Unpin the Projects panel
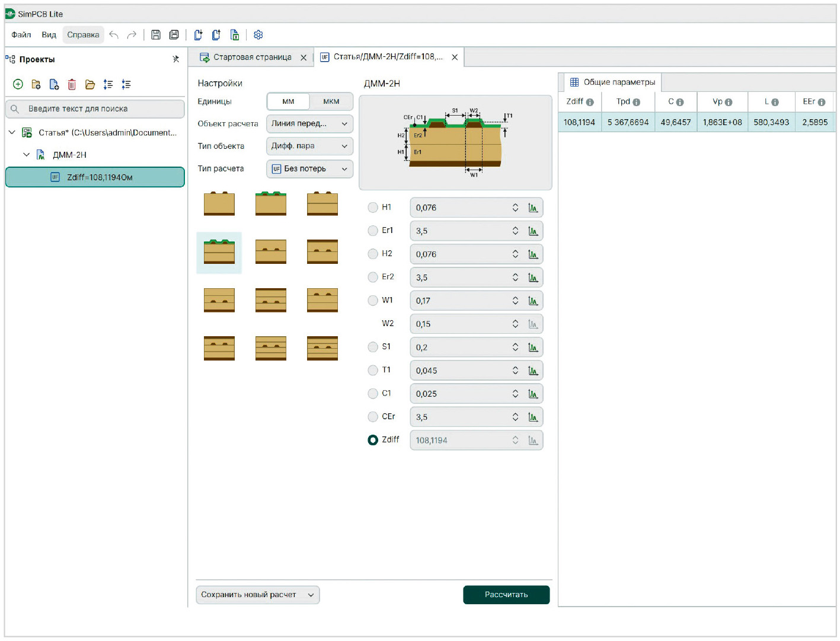840x641 pixels. [175, 59]
